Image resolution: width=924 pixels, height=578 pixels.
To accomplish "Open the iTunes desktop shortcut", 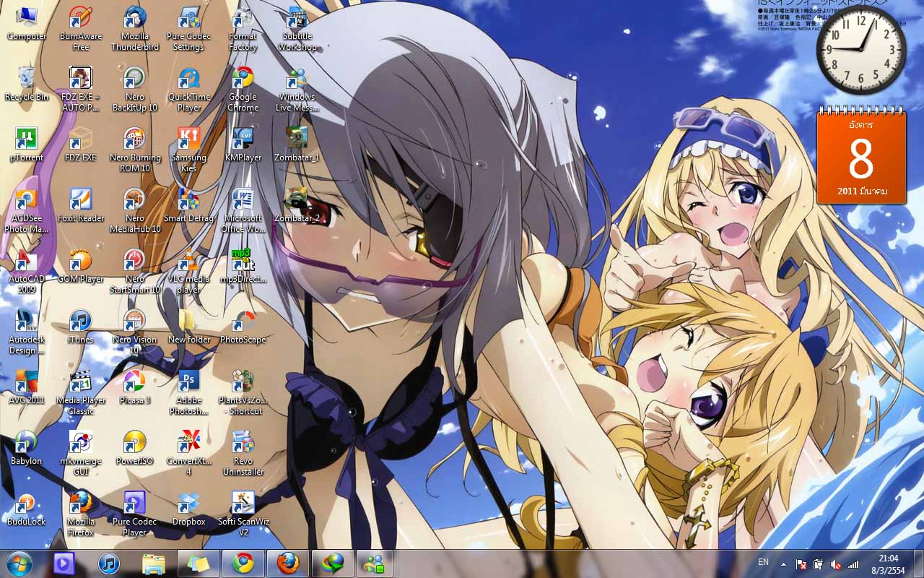I will [81, 327].
